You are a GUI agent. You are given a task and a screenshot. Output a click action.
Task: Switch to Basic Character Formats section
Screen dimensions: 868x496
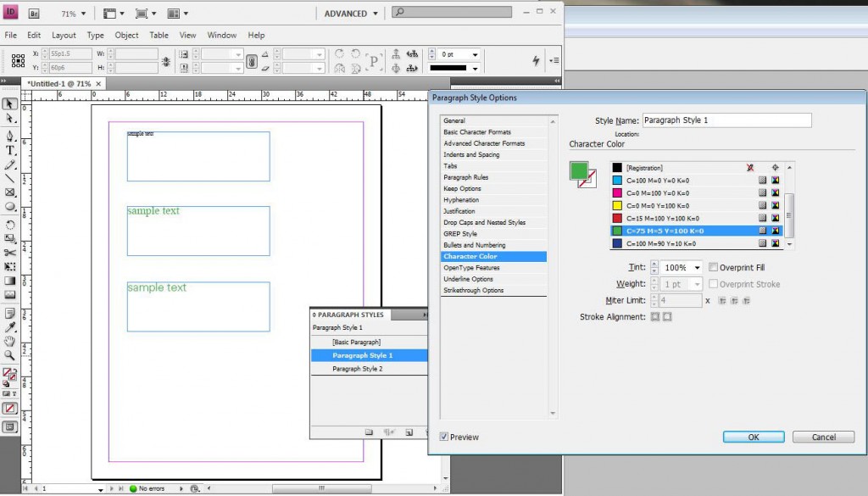coord(477,131)
